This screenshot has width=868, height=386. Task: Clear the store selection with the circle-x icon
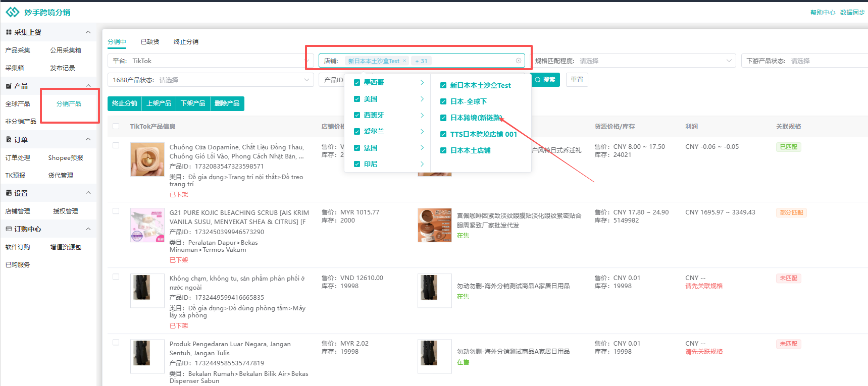(x=519, y=61)
